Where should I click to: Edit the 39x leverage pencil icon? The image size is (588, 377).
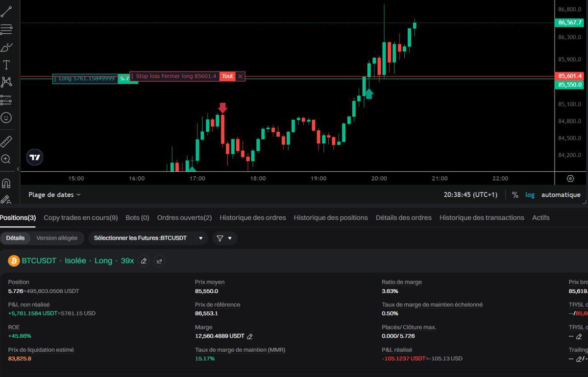pos(144,261)
